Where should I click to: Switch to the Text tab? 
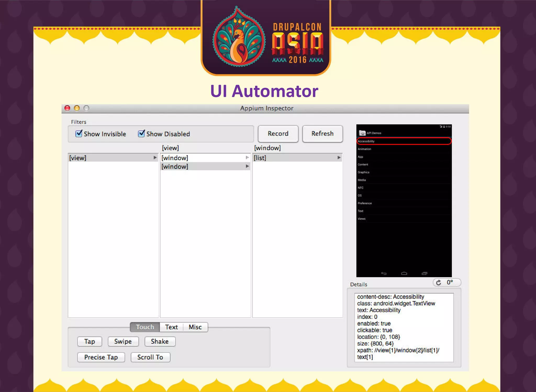point(171,327)
